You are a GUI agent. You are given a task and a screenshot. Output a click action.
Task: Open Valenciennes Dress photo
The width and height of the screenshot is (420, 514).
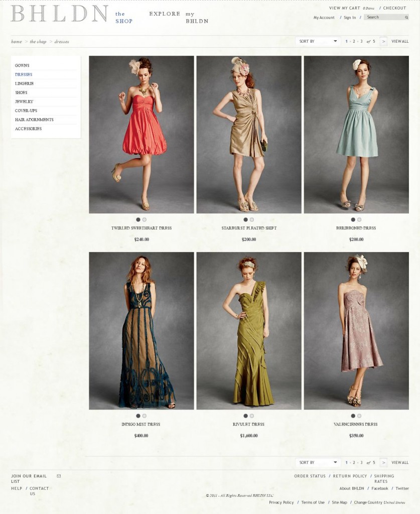(356, 331)
